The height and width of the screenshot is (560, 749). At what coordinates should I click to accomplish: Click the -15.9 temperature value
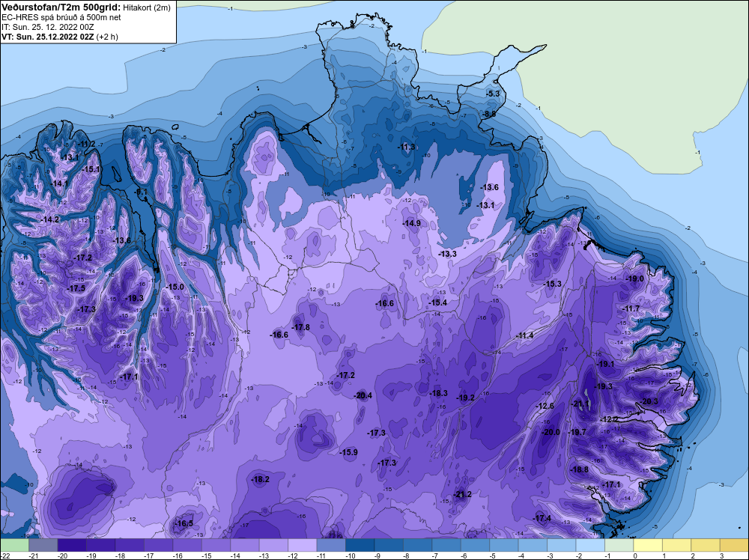click(349, 452)
